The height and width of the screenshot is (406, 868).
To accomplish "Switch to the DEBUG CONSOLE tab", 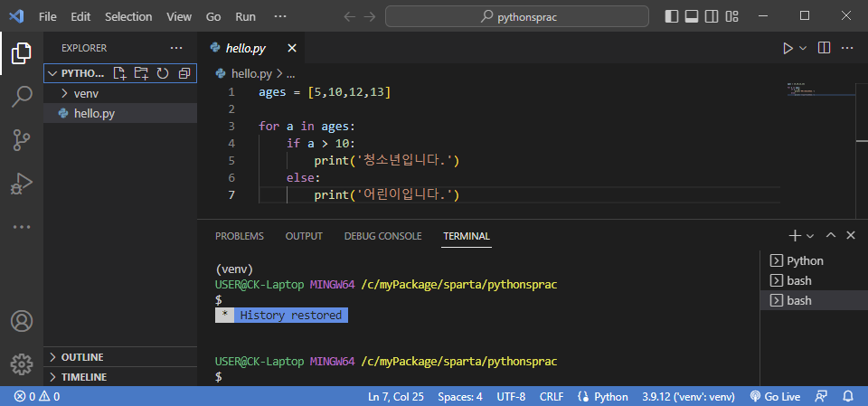I will pyautogui.click(x=382, y=236).
